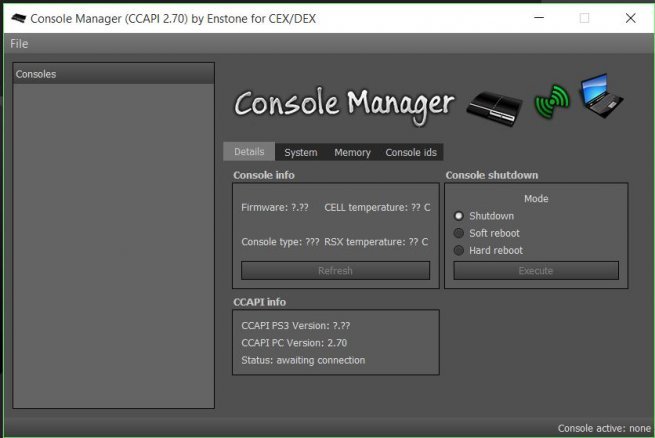Click the 'Console active: none' status text
655x438 pixels.
click(x=603, y=428)
